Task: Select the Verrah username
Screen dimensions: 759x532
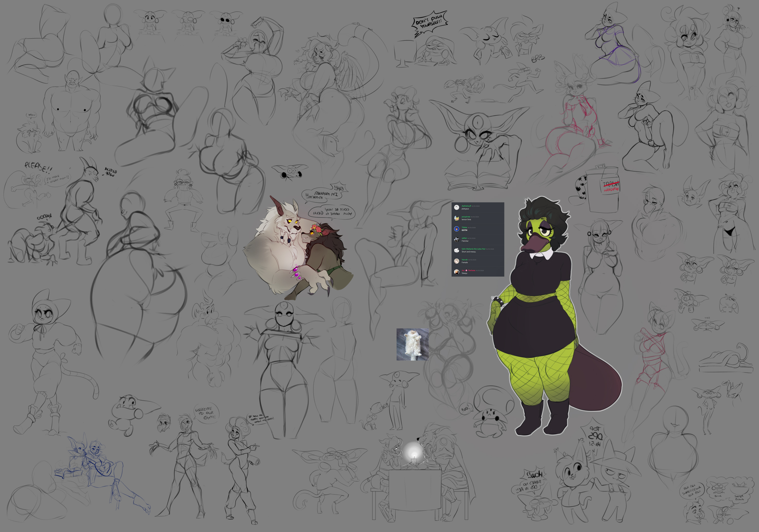Action: (x=465, y=260)
